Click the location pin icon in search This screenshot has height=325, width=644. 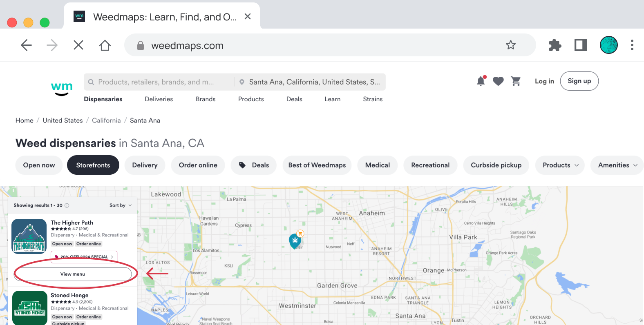coord(242,82)
